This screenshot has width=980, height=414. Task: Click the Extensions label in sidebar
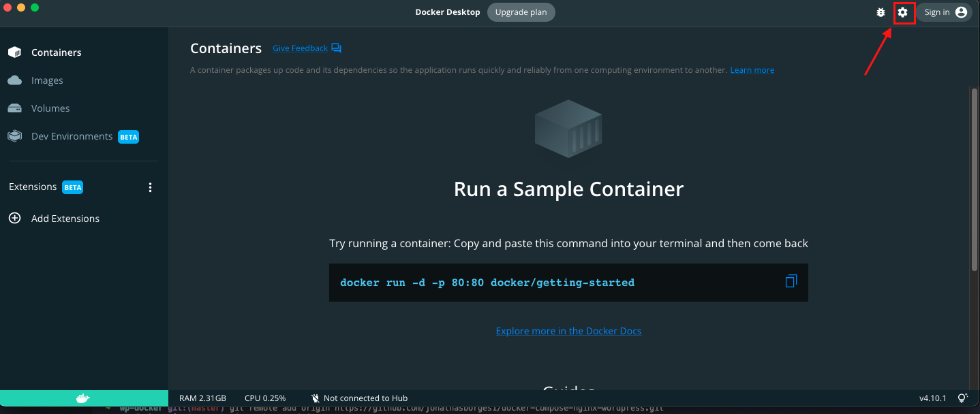tap(33, 187)
